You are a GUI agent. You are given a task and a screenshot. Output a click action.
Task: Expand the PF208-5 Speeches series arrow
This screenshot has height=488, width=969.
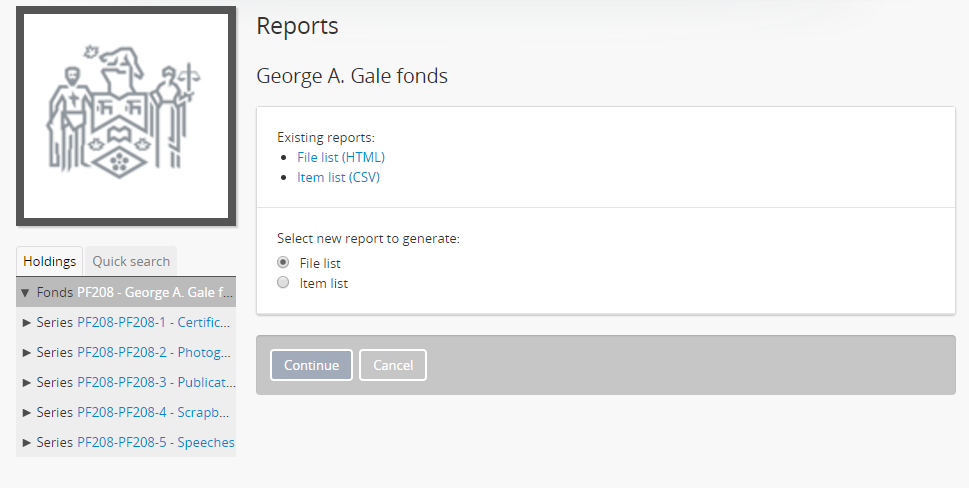tap(27, 442)
